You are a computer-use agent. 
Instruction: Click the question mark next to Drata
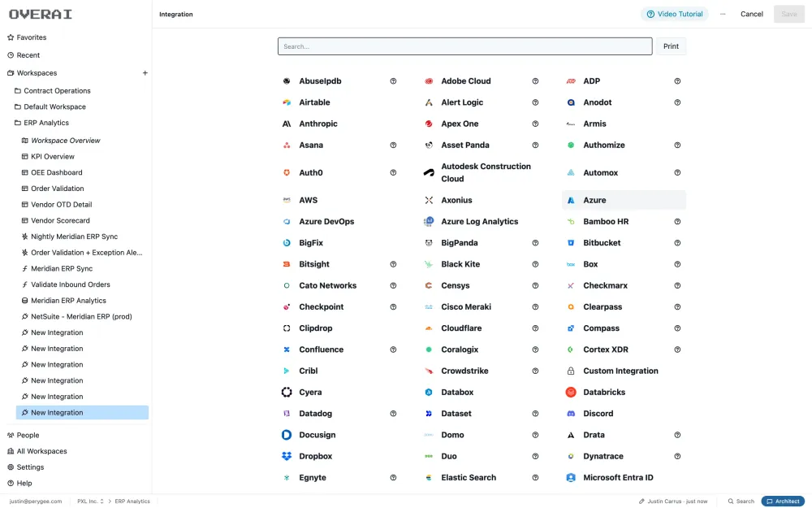677,435
